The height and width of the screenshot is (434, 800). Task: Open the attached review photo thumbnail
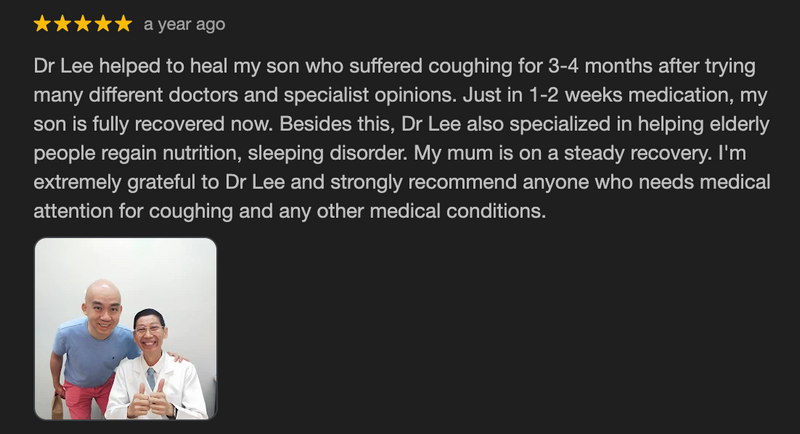tap(125, 328)
